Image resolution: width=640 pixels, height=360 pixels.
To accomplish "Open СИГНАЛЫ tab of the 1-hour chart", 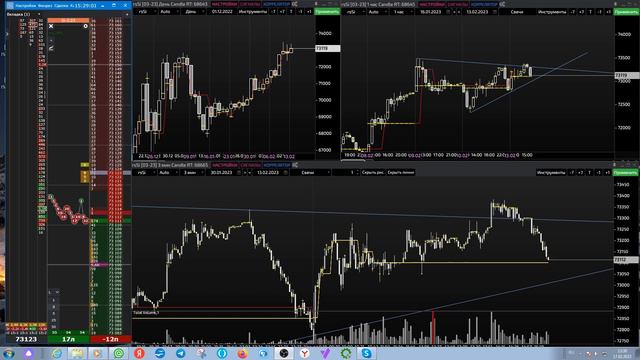I will pyautogui.click(x=457, y=4).
